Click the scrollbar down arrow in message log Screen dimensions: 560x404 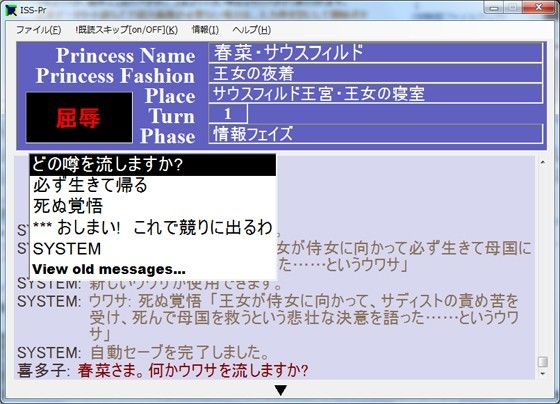point(542,373)
